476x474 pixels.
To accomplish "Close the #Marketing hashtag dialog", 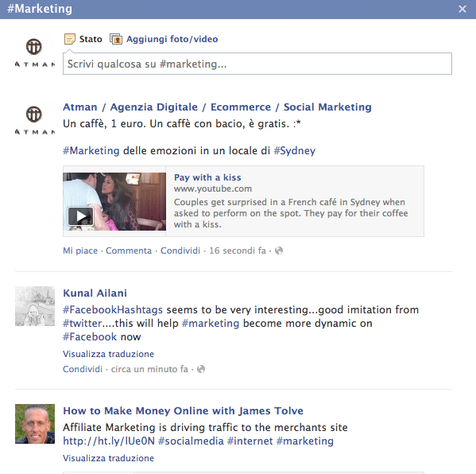I will (462, 9).
